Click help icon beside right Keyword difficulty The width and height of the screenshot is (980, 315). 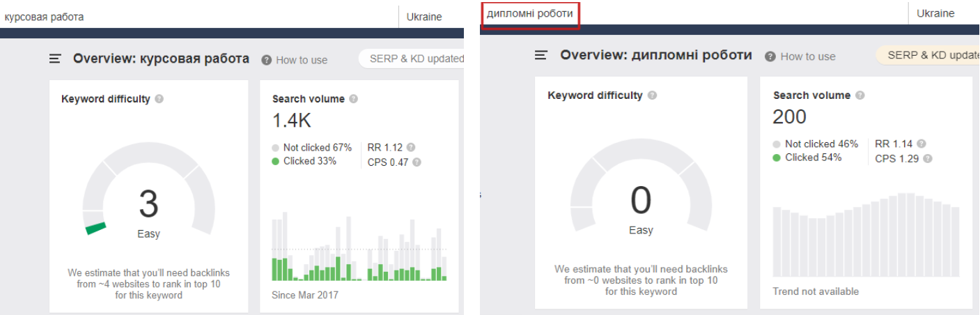(652, 95)
